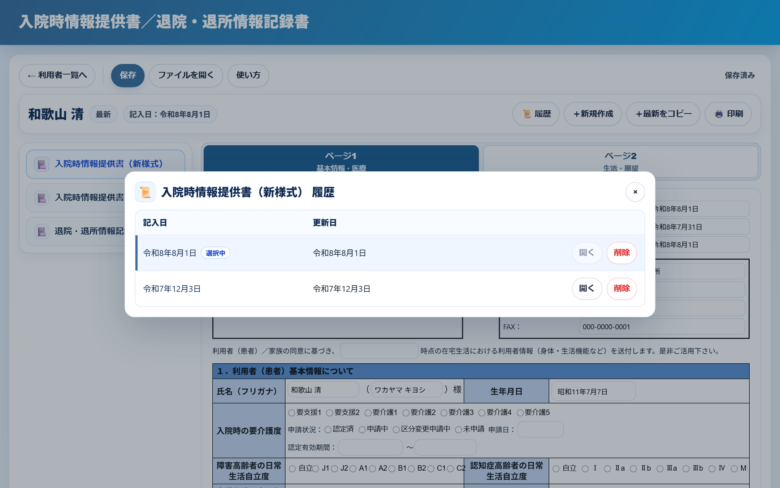780x488 pixels.
Task: Click 記入日：令和8年8月1日 label
Action: pyautogui.click(x=170, y=114)
